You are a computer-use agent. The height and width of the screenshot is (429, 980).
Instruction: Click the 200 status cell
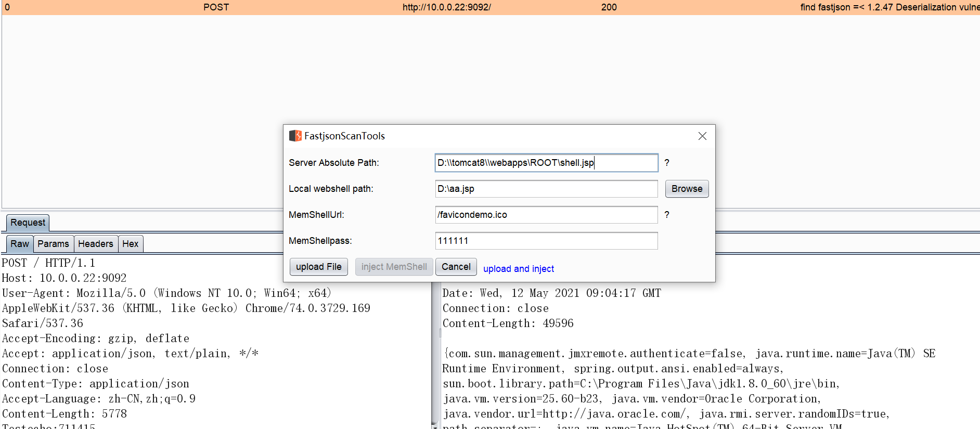[609, 7]
